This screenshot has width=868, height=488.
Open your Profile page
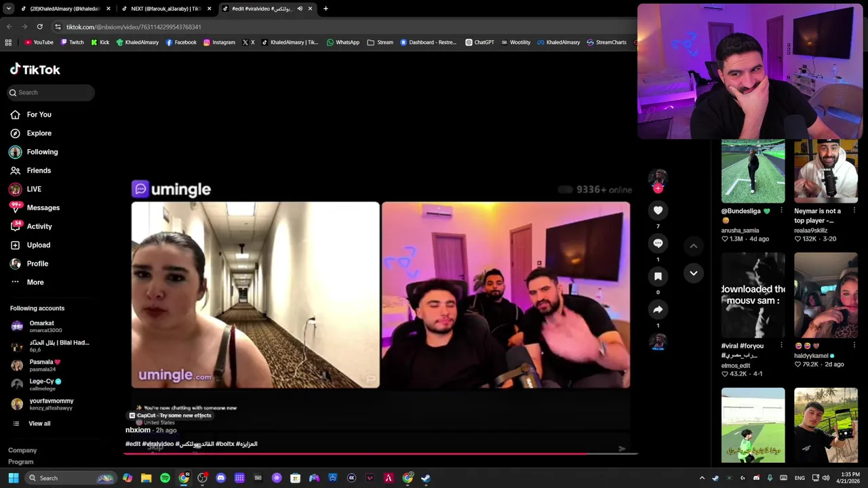29,264
